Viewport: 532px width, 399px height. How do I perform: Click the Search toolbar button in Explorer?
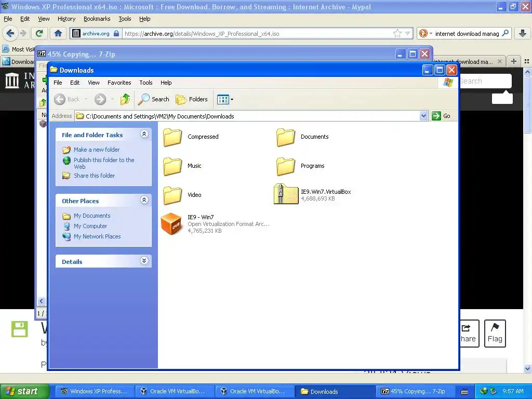click(x=154, y=99)
